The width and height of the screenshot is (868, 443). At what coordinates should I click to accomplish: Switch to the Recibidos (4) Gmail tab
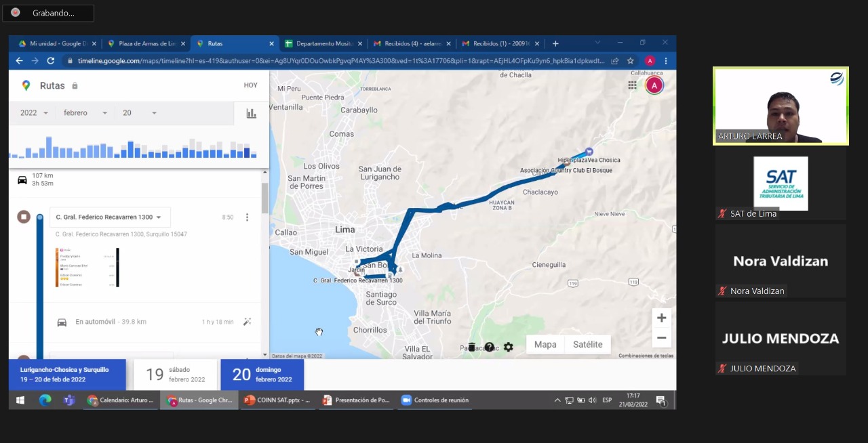(412, 43)
